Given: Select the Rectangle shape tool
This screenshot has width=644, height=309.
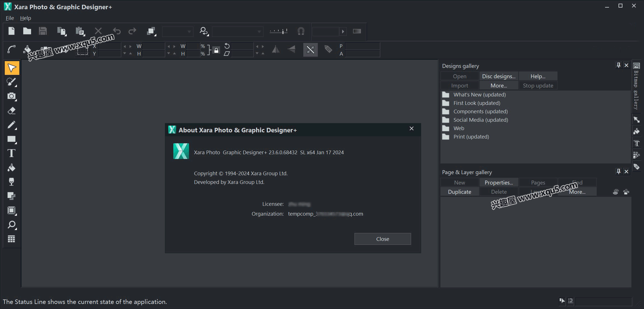Looking at the screenshot, I should [12, 139].
